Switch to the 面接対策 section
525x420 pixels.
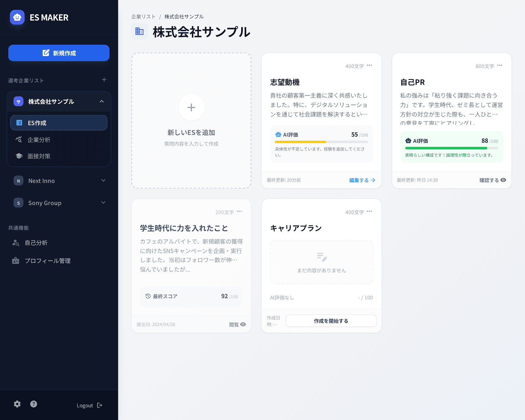39,156
